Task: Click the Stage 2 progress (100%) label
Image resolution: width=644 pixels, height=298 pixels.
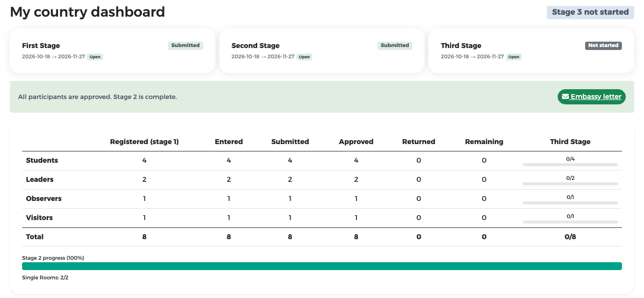Action: click(x=53, y=258)
